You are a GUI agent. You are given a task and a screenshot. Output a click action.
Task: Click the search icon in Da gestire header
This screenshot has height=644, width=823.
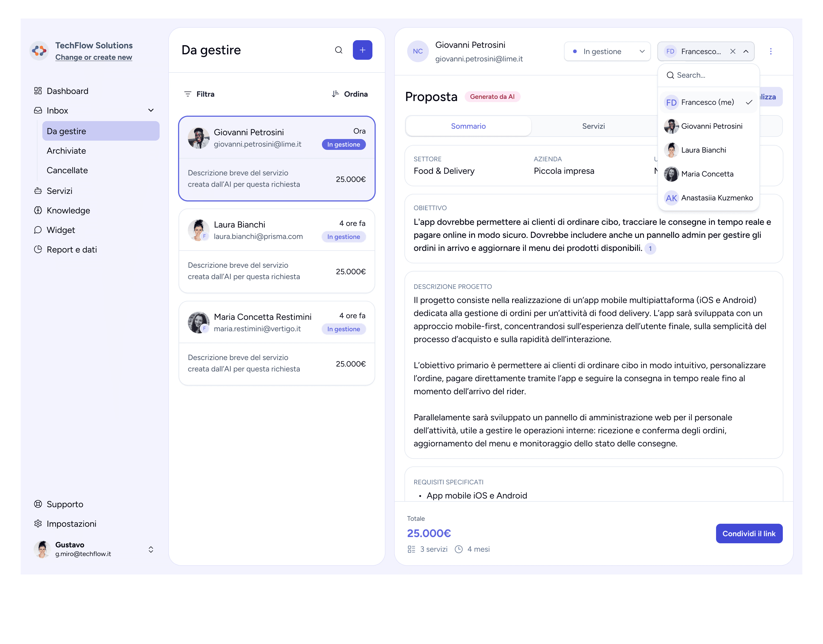[x=338, y=50]
